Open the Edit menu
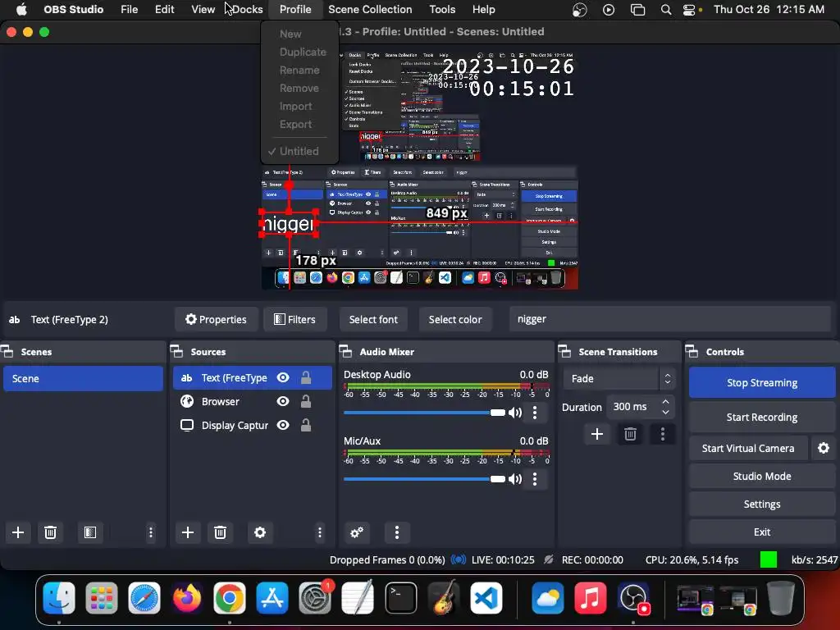This screenshot has width=840, height=630. coord(164,10)
